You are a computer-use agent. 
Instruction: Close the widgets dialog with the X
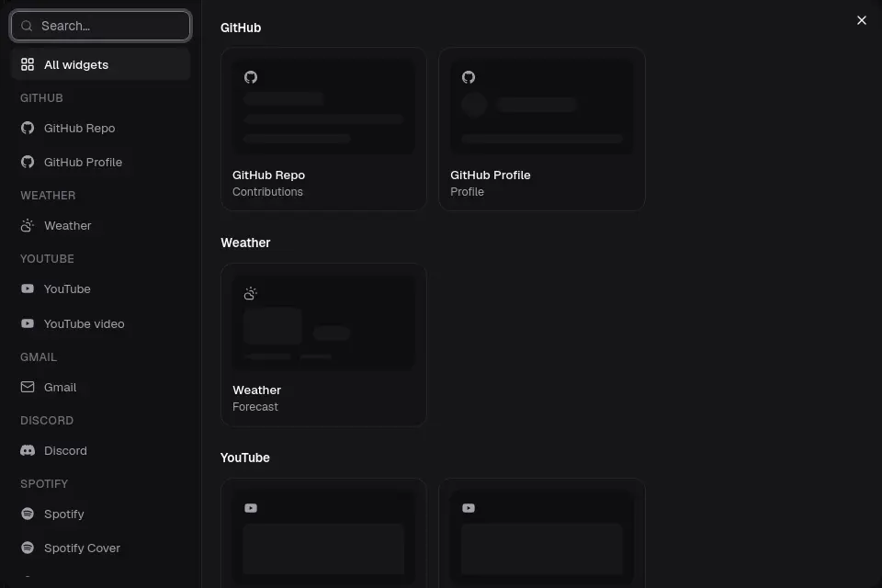pos(862,20)
